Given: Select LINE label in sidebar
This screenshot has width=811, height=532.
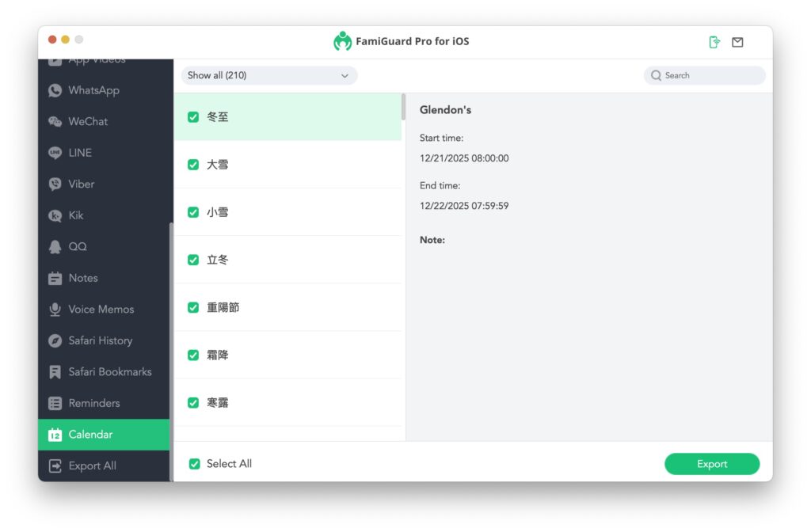Looking at the screenshot, I should pos(80,153).
